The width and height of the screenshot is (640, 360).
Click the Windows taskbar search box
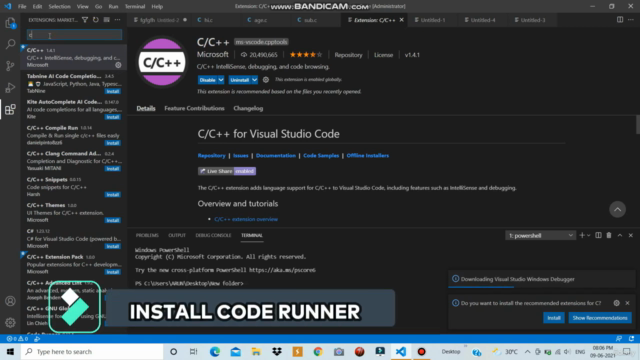(92, 351)
